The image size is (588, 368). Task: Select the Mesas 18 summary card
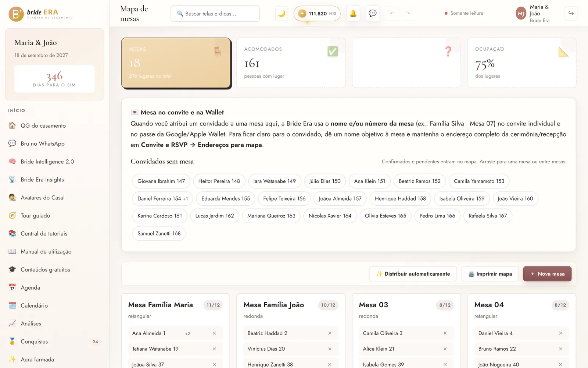[176, 63]
